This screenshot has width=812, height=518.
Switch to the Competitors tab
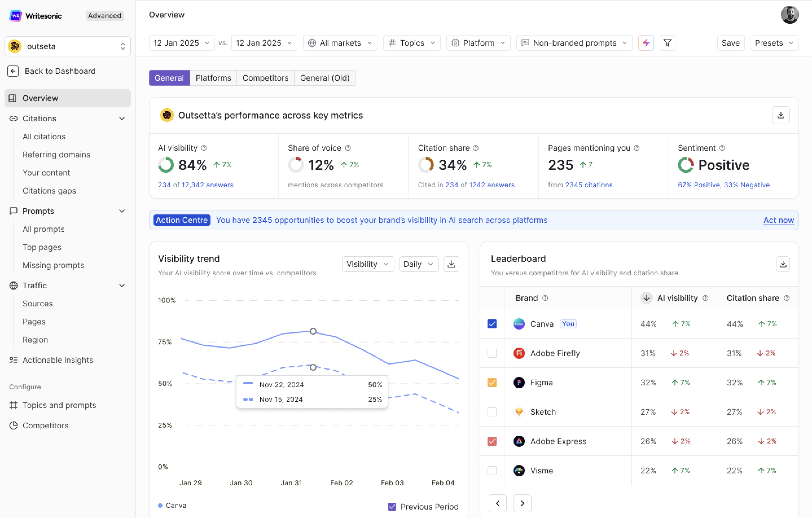click(265, 78)
